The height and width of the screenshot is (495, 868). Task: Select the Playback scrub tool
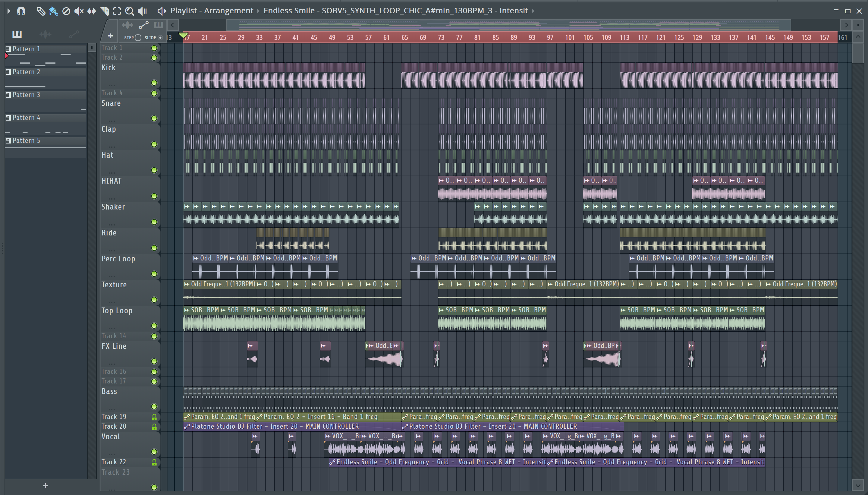tap(142, 11)
